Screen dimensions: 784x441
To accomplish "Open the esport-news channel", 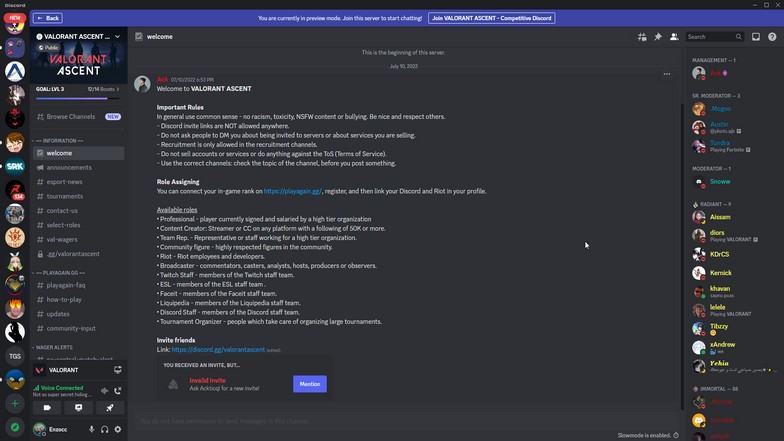I will pos(78,182).
